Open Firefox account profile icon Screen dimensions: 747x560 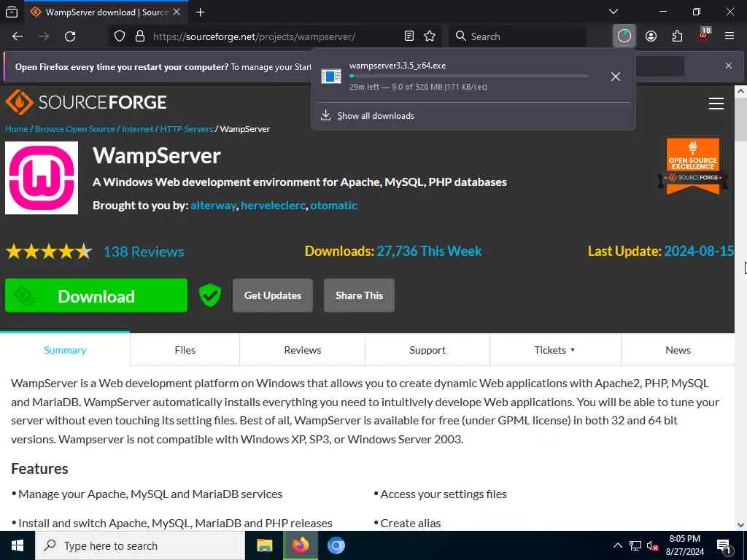(x=651, y=36)
